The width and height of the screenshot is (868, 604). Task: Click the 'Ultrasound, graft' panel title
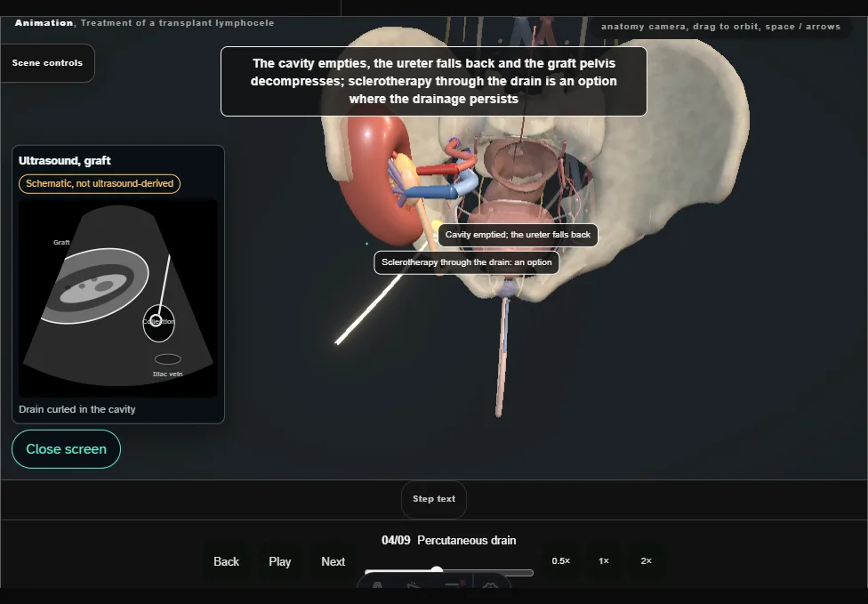click(65, 160)
